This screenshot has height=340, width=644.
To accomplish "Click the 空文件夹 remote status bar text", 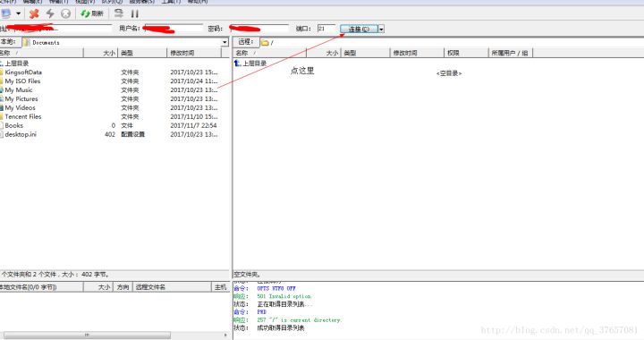I will tap(247, 275).
